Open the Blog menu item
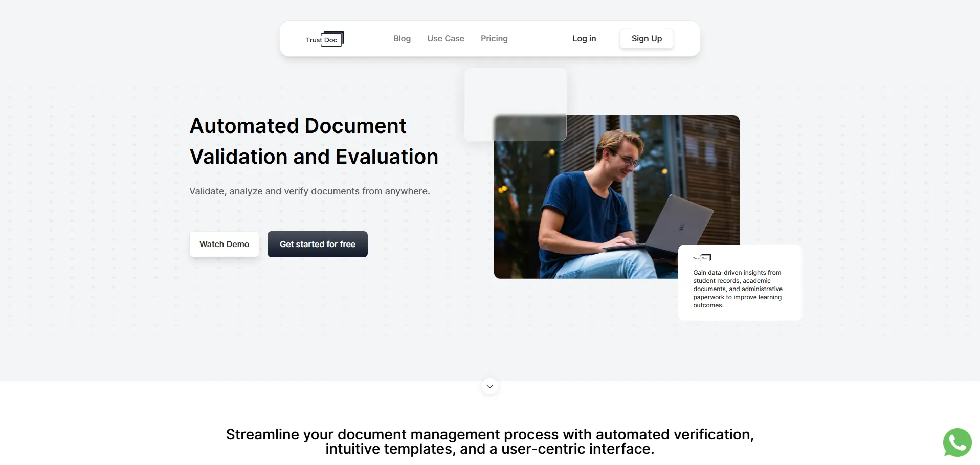 click(402, 39)
